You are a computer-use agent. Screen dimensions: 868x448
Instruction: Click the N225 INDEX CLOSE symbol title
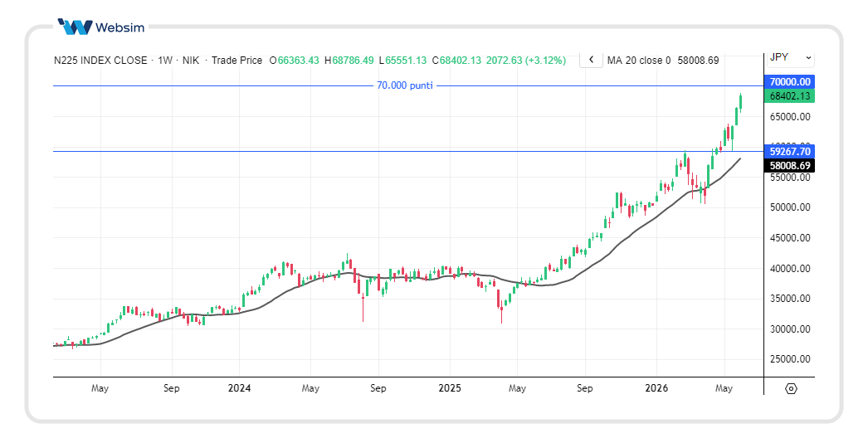100,61
